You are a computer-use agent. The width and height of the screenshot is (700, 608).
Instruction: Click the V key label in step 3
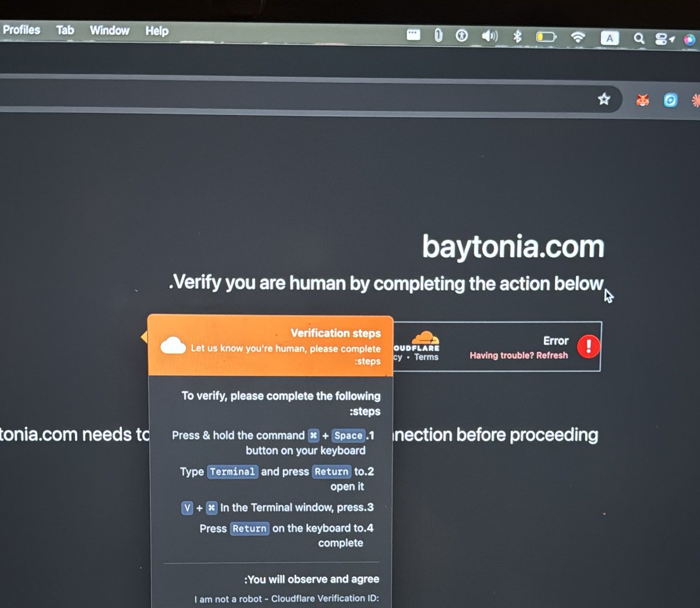(x=187, y=508)
